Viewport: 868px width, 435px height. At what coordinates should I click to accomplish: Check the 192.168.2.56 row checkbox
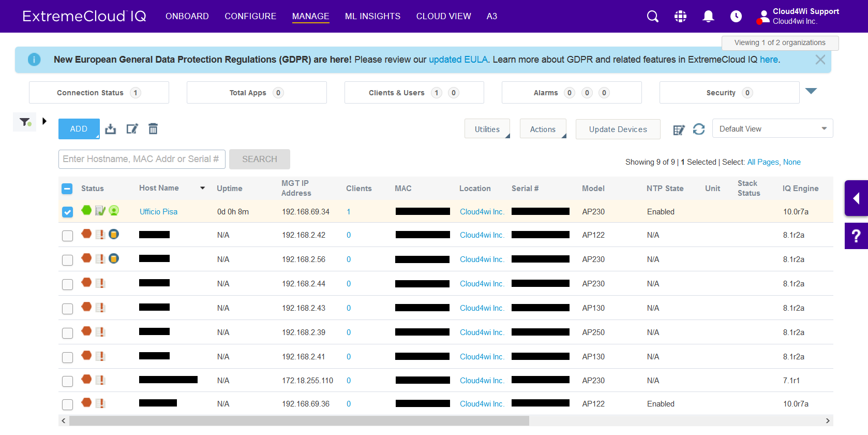[67, 260]
